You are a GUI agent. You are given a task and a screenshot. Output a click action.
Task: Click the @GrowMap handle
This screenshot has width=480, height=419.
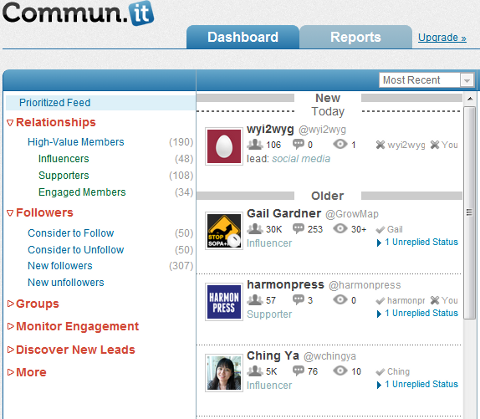coord(352,214)
